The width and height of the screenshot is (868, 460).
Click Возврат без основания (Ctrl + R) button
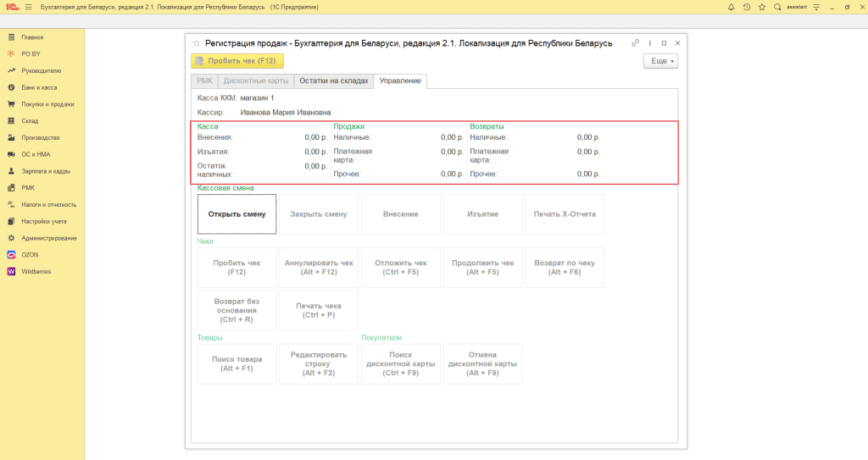237,311
